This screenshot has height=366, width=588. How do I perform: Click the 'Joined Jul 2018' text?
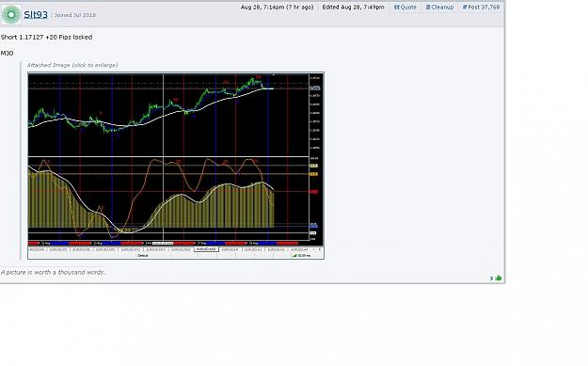coord(75,15)
